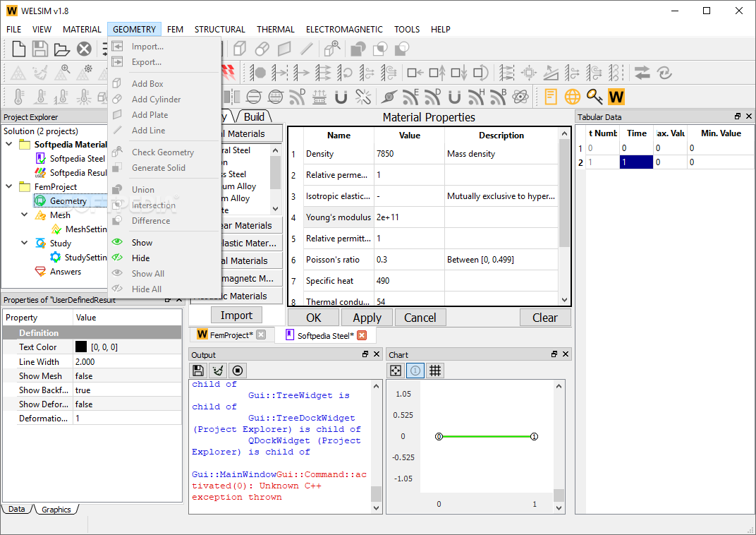Click the Output panel save icon
This screenshot has height=535, width=756.
197,371
